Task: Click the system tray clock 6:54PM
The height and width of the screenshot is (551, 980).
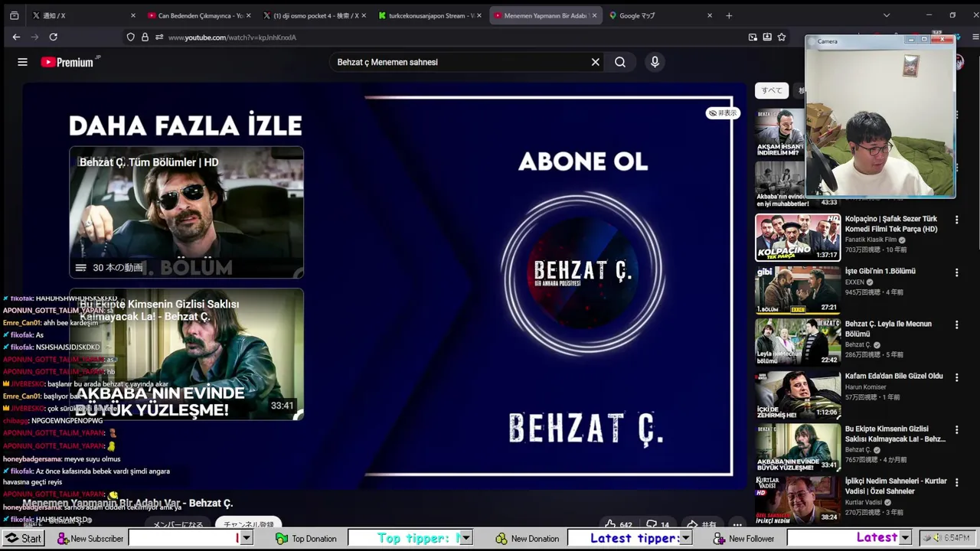Action: pos(956,538)
